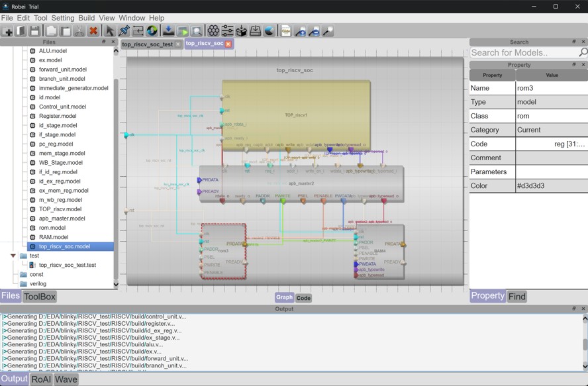Switch editor to Graph view
This screenshot has height=386, width=588.
point(284,298)
